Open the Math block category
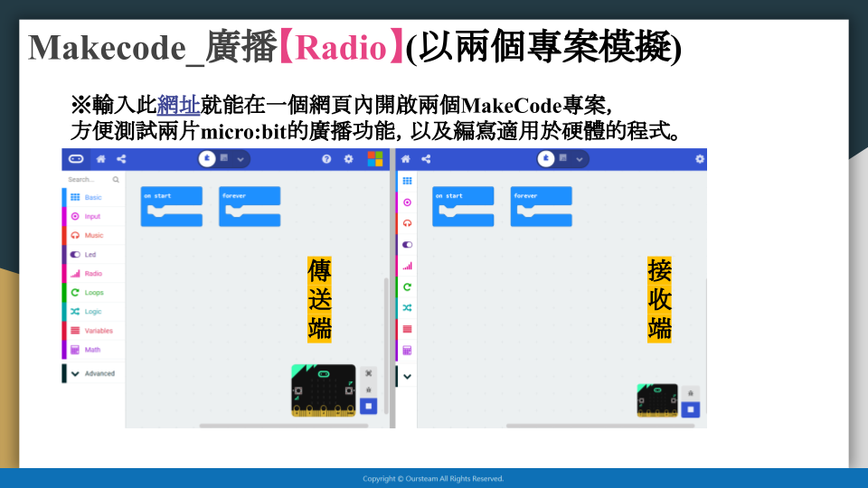This screenshot has height=488, width=868. (93, 350)
